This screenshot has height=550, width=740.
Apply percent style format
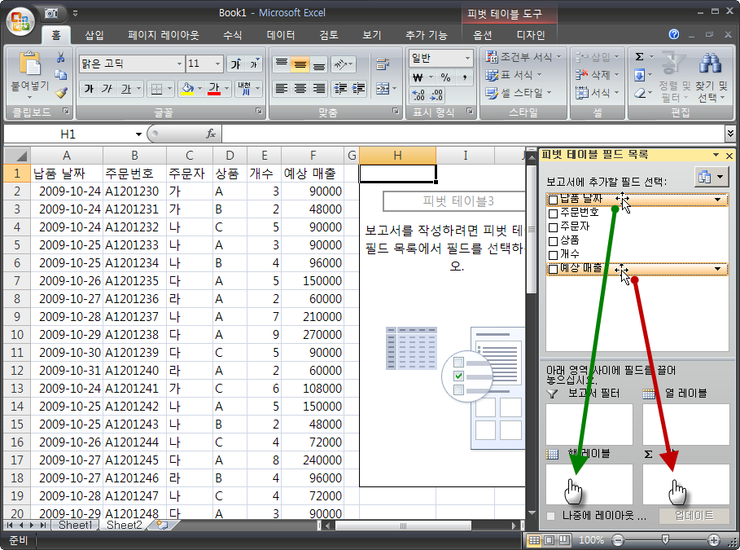point(446,77)
